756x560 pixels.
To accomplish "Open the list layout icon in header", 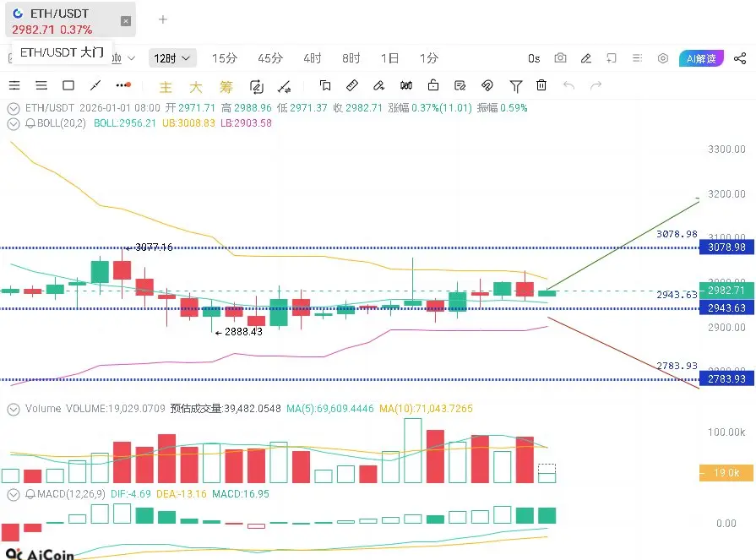I will click(x=637, y=58).
